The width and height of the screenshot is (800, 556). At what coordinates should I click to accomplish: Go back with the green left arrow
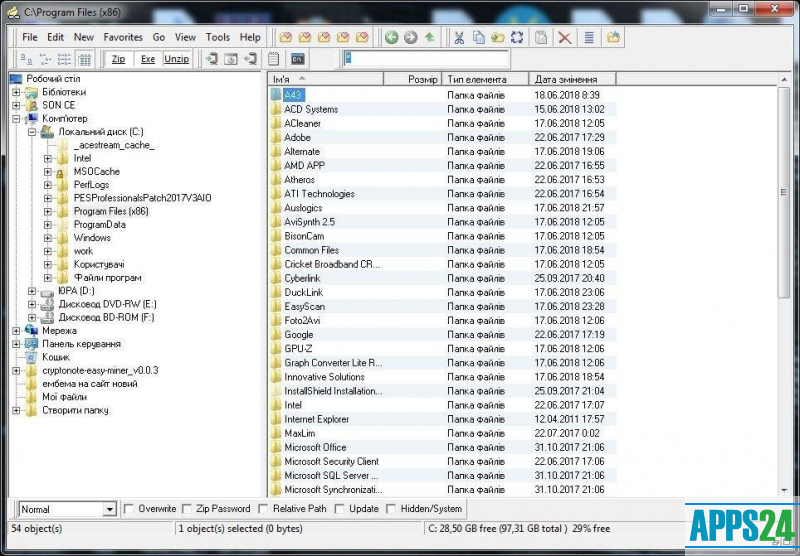[391, 37]
